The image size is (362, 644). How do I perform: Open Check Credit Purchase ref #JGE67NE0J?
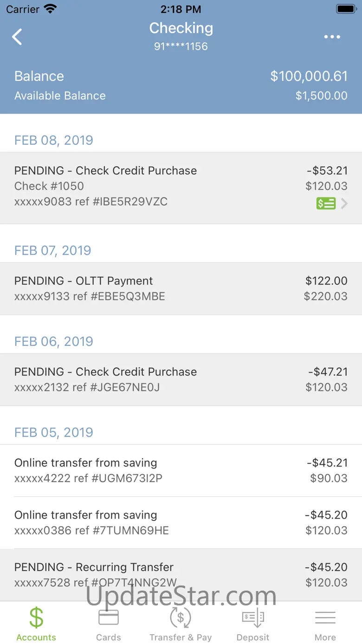tap(181, 379)
